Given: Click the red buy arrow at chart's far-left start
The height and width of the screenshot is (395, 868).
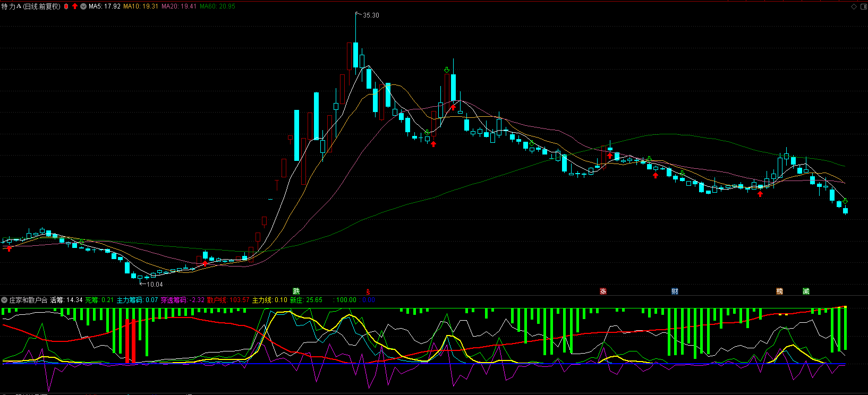Looking at the screenshot, I should 9,248.
